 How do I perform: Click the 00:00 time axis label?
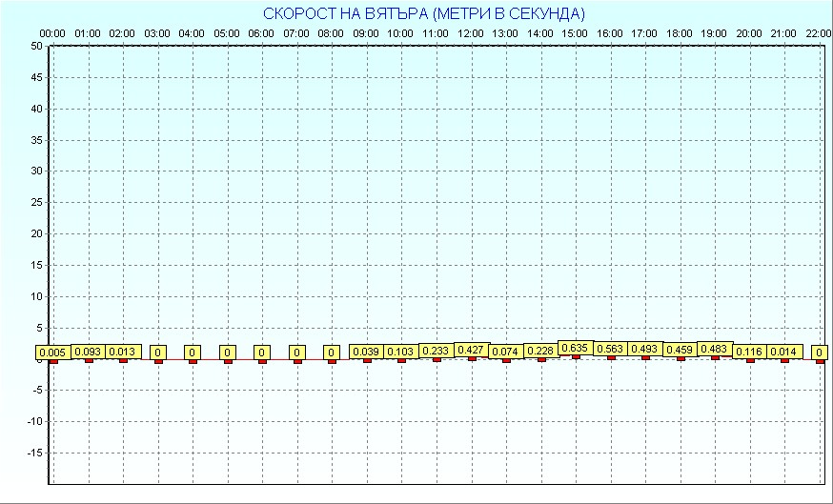(52, 33)
